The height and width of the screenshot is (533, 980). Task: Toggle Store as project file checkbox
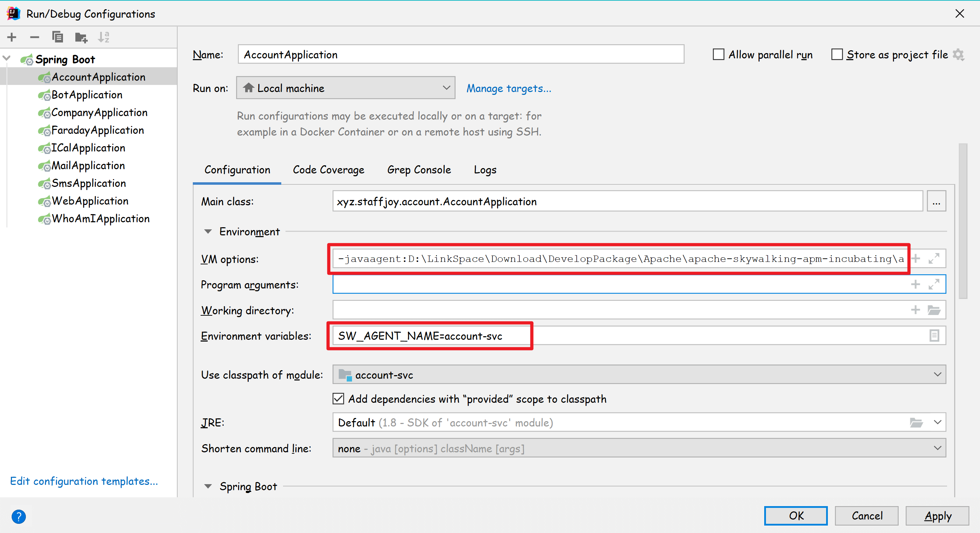[837, 55]
